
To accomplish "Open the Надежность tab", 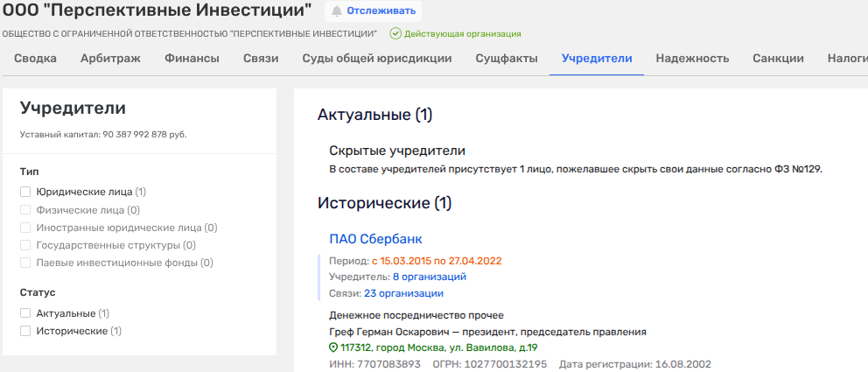I will click(692, 59).
